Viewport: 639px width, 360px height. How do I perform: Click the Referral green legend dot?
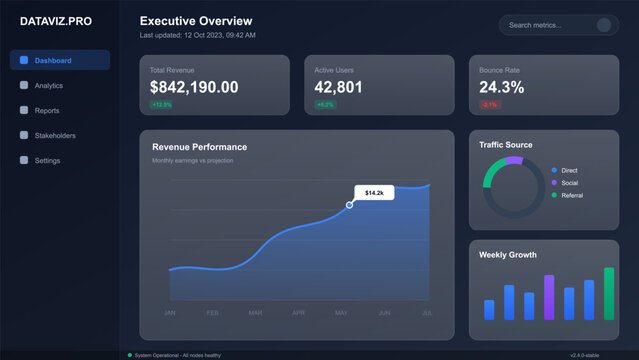click(554, 195)
